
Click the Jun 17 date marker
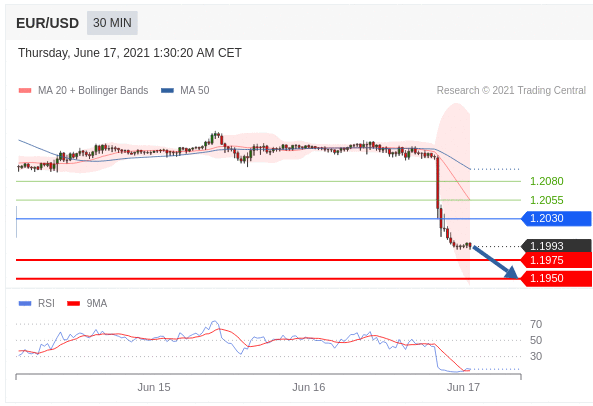[x=463, y=387]
